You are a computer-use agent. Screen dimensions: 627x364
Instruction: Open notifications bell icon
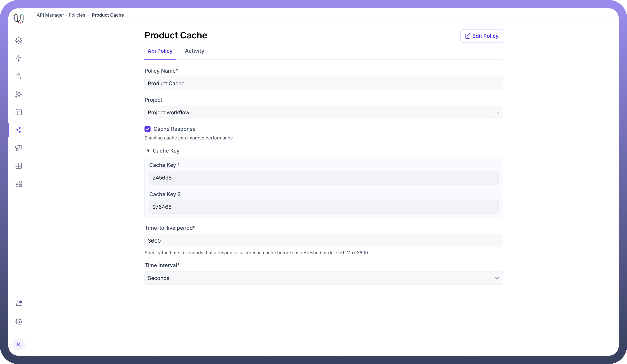(x=19, y=304)
